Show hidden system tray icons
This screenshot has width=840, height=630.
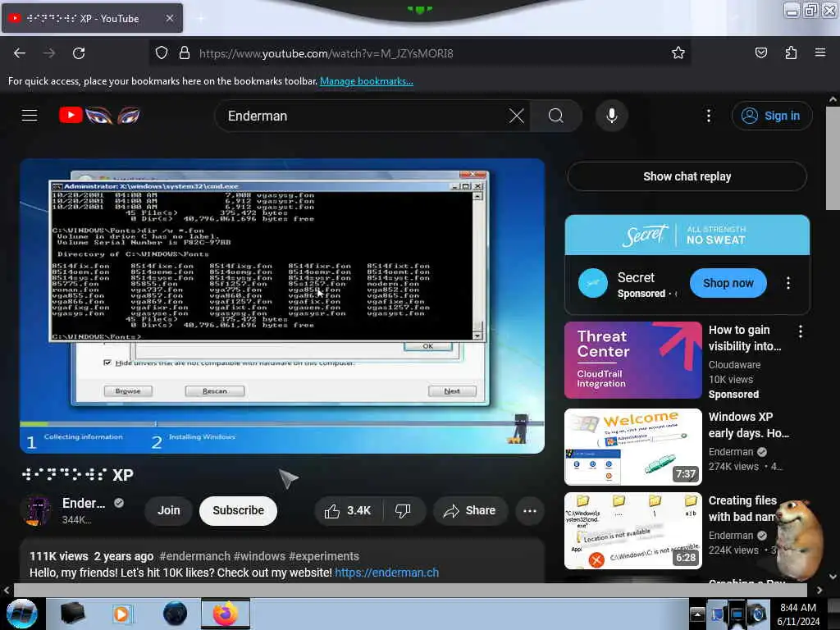click(697, 614)
